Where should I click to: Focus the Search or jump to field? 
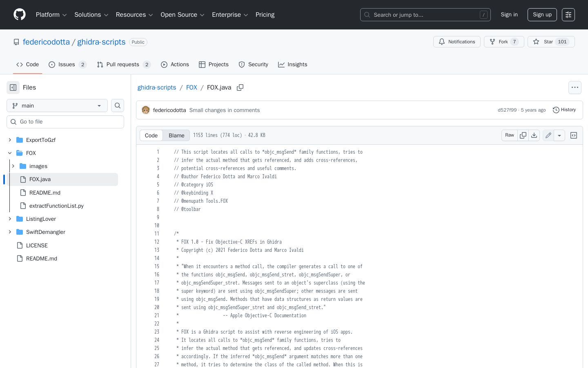pos(425,15)
